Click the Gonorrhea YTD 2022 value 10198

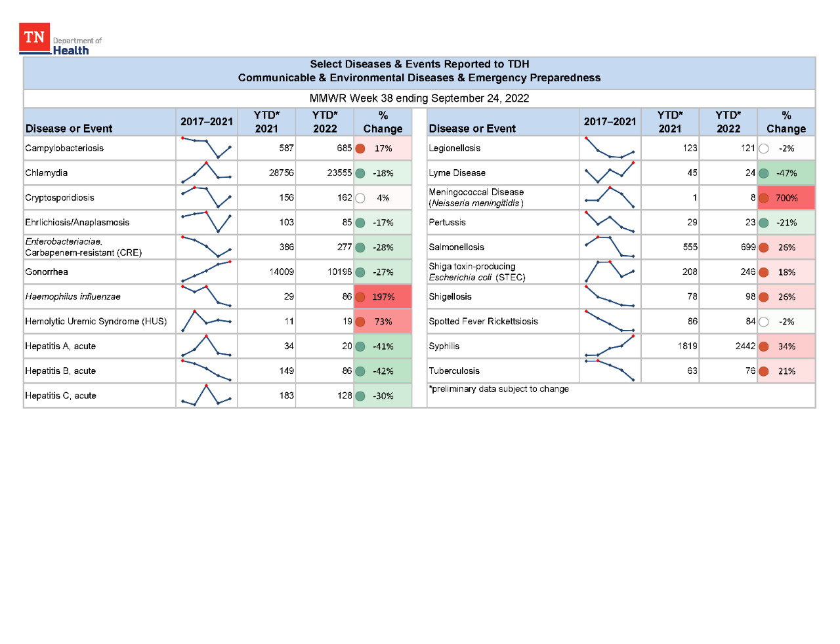339,272
